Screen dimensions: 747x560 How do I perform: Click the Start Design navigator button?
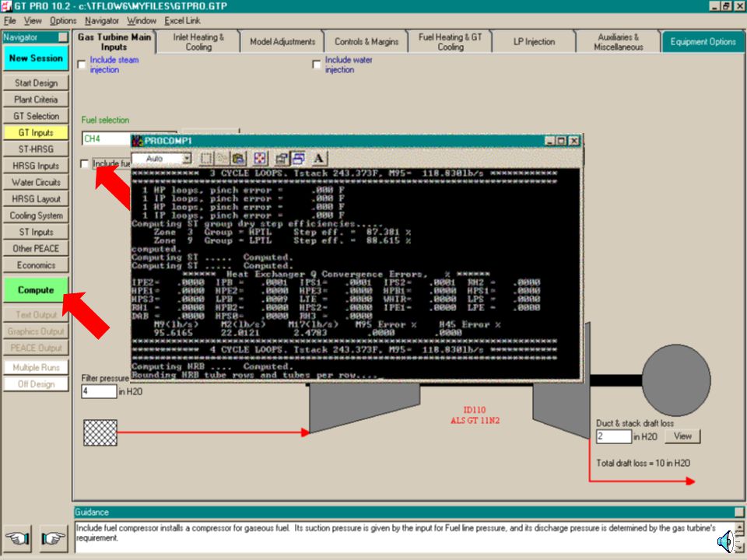pyautogui.click(x=36, y=83)
